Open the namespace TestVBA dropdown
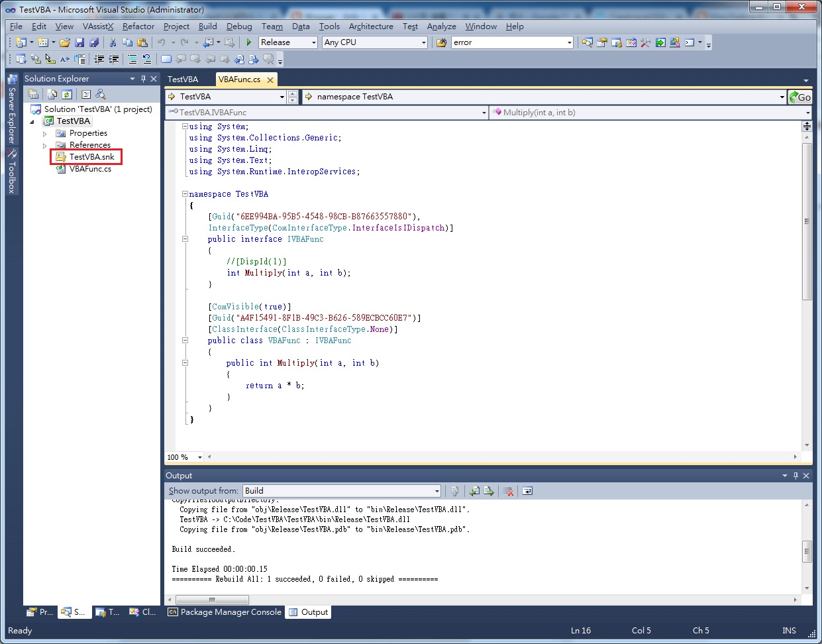Viewport: 822px width, 644px height. pyautogui.click(x=782, y=97)
